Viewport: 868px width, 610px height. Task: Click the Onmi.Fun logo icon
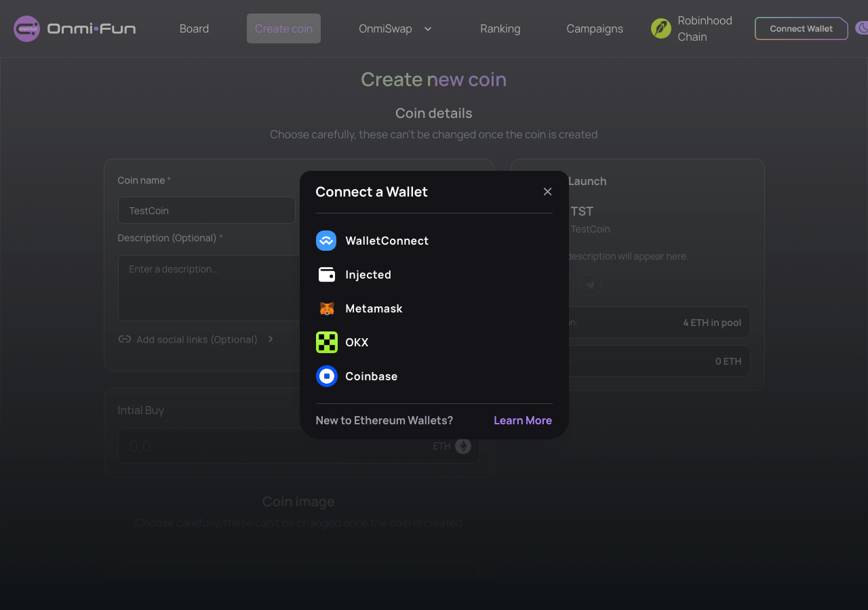(27, 28)
